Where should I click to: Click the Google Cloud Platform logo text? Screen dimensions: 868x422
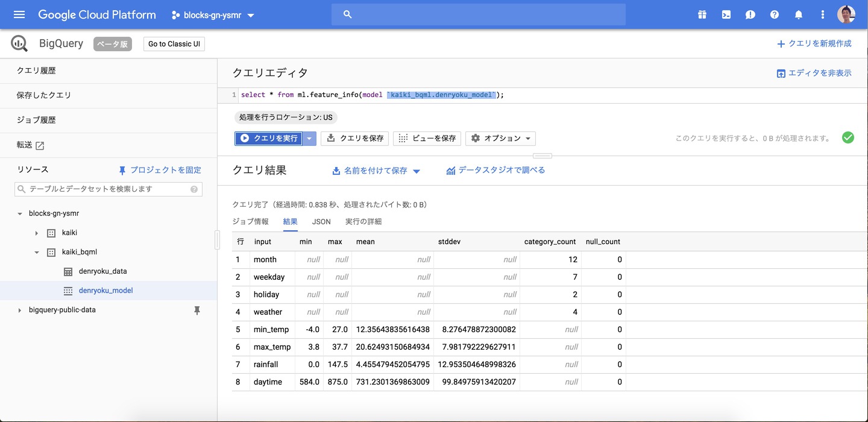97,14
